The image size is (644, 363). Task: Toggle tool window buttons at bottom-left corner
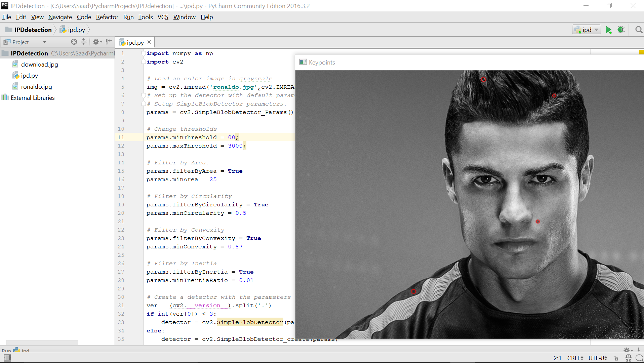(7, 358)
